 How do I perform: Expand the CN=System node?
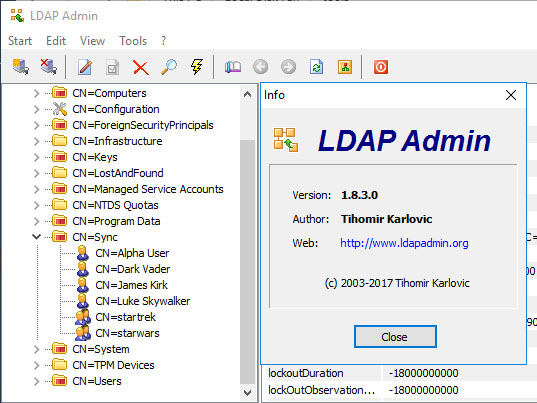coord(37,349)
